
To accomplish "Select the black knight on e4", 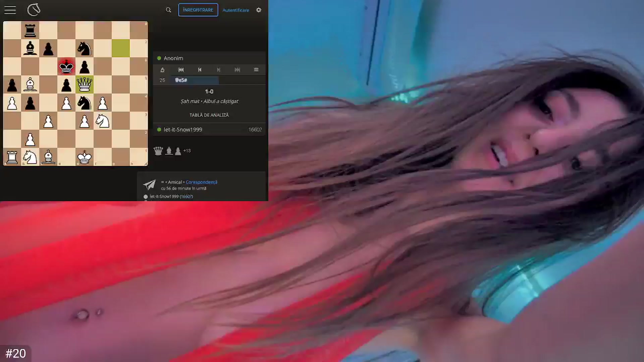I will (x=85, y=103).
